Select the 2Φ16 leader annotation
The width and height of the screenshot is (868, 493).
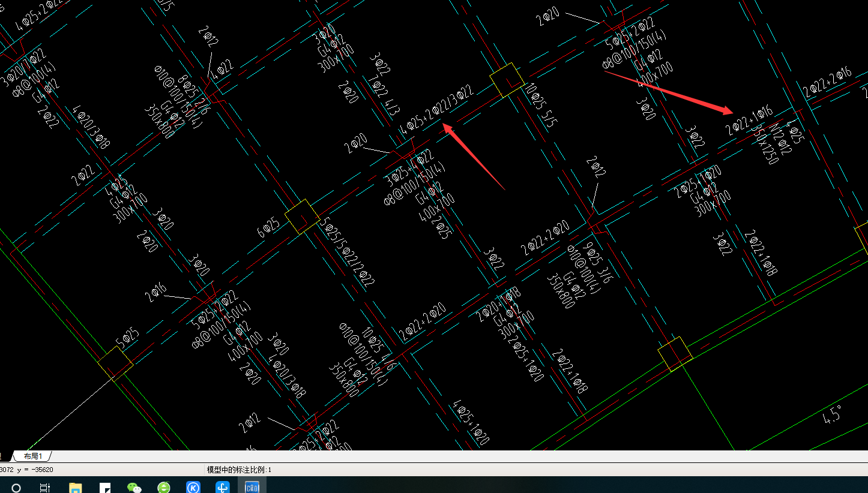click(156, 292)
